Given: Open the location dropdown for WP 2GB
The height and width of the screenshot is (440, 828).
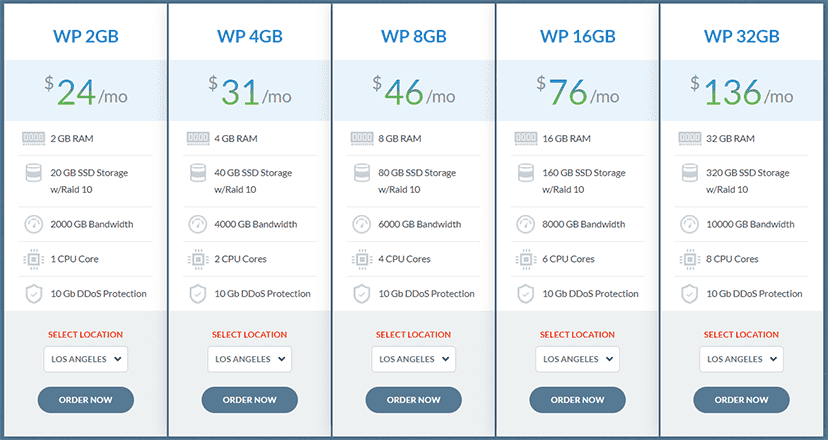Looking at the screenshot, I should 86,359.
